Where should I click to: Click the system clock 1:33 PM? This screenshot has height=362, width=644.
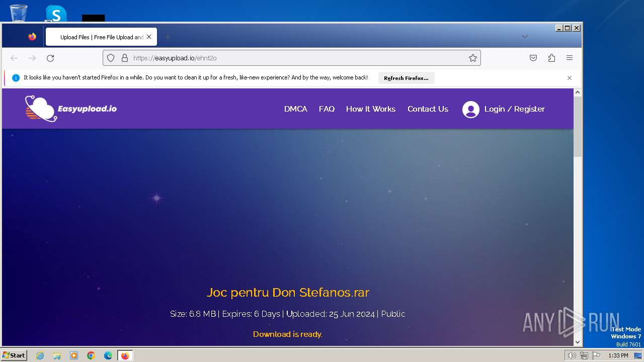pyautogui.click(x=618, y=355)
